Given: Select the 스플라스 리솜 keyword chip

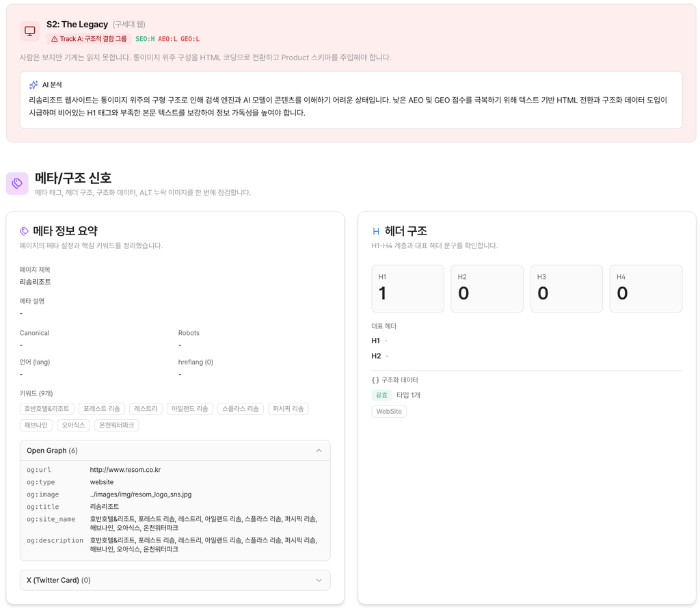Looking at the screenshot, I should point(241,408).
